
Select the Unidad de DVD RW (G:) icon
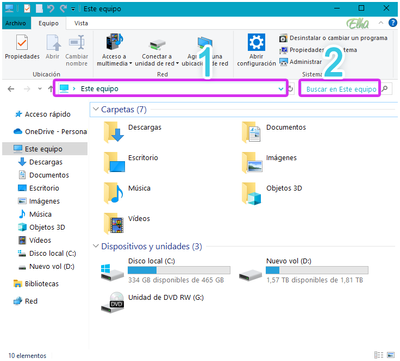click(112, 302)
